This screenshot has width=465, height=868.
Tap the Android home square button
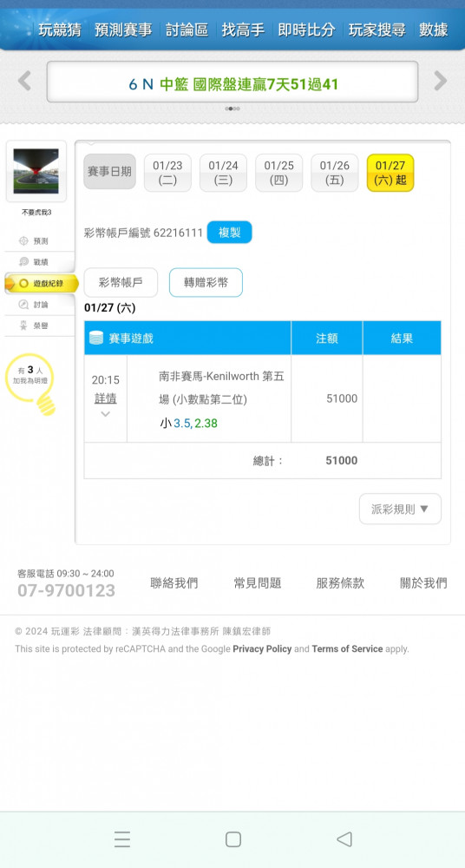tap(233, 839)
